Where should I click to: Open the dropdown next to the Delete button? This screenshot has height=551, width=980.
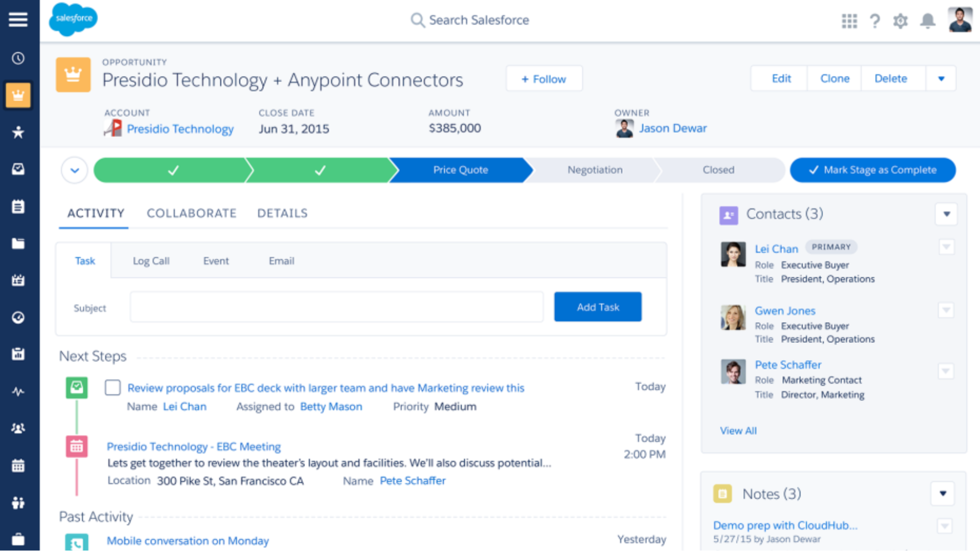[x=941, y=78]
